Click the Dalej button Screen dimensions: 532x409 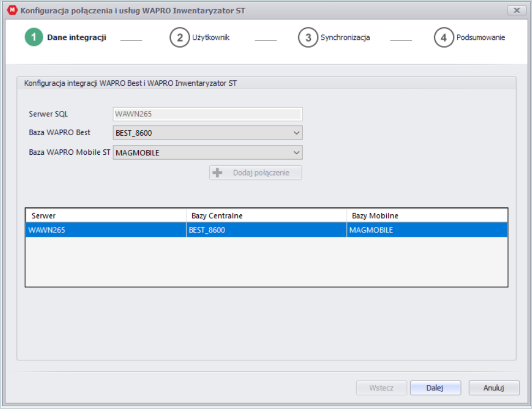point(435,388)
